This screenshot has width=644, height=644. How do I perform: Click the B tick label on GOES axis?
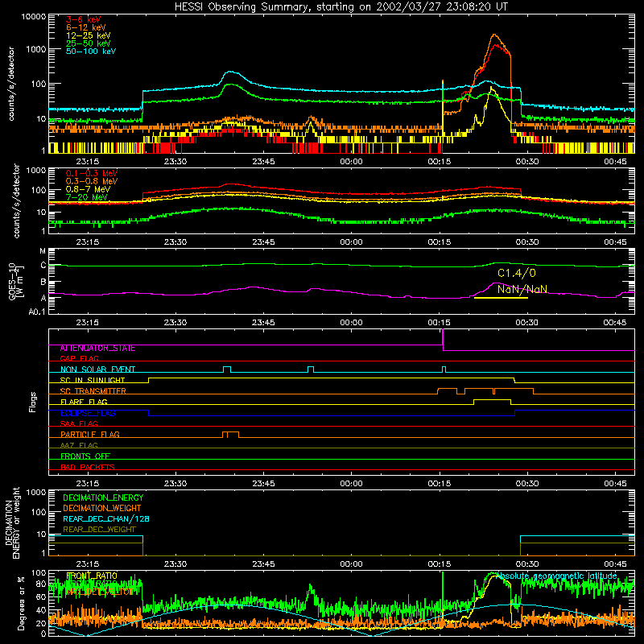tap(43, 283)
